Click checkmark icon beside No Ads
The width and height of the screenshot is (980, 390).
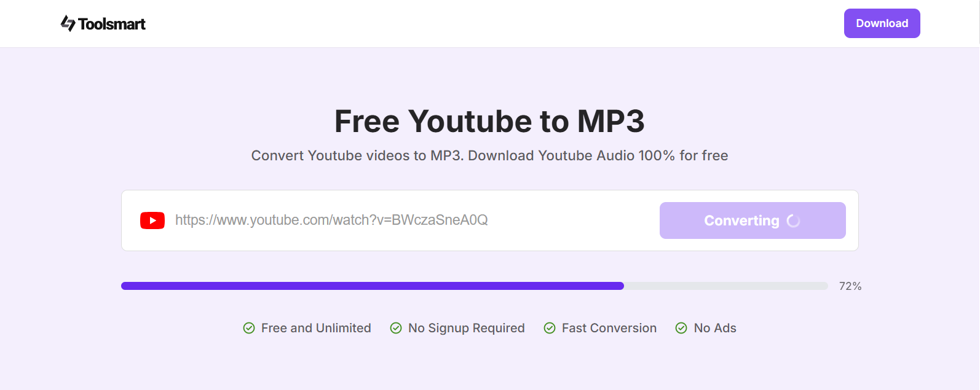(681, 328)
